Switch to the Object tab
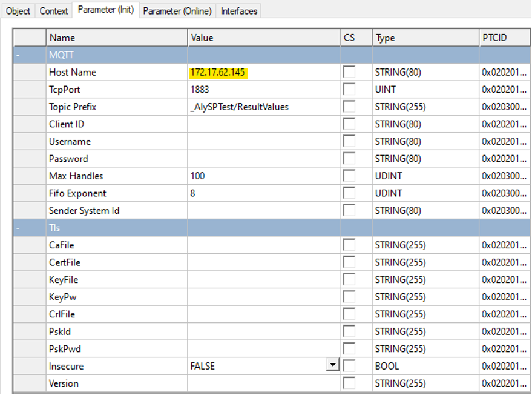532x395 pixels. pyautogui.click(x=18, y=11)
